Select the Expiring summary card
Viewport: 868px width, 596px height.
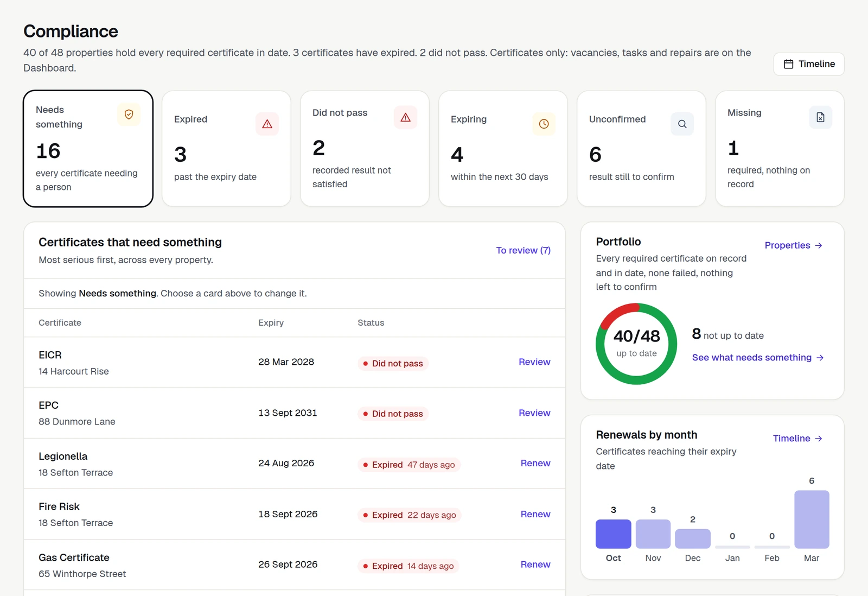pos(503,149)
